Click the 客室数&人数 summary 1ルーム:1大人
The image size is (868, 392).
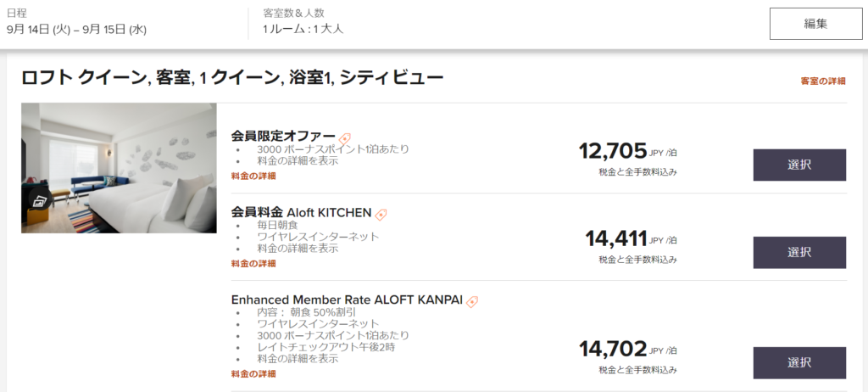(x=303, y=29)
